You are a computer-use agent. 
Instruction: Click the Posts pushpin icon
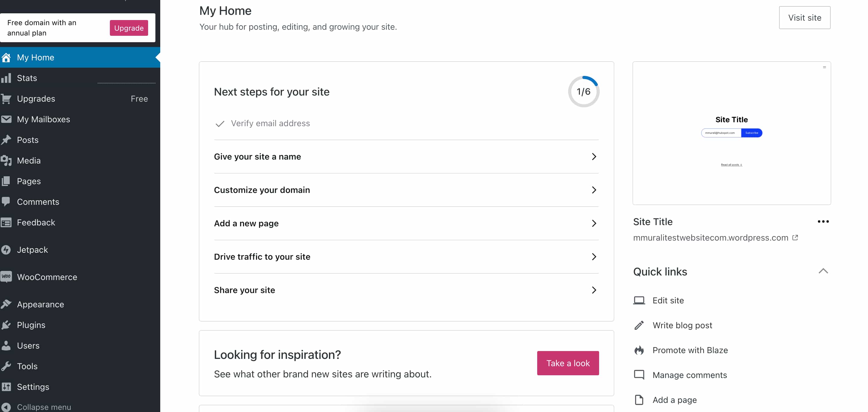(x=7, y=140)
